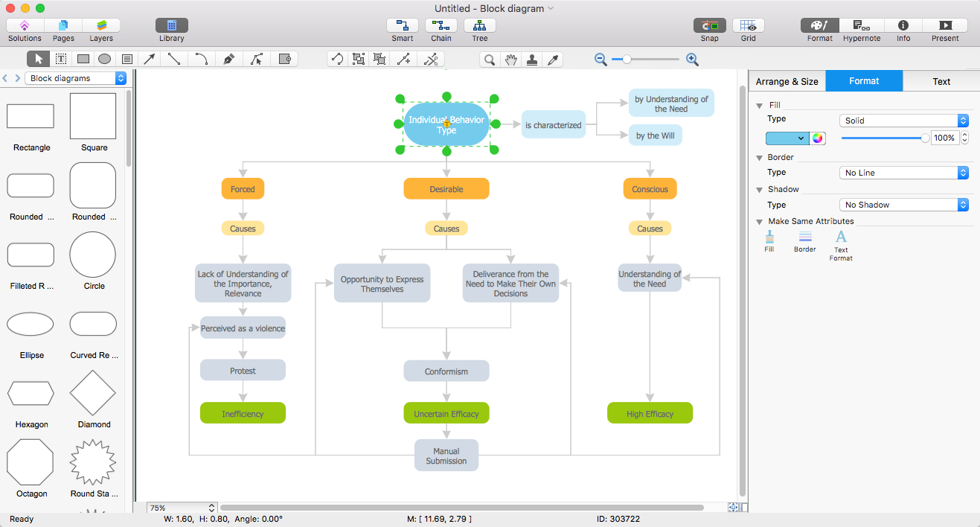Start presentation with Present icon
The height and width of the screenshot is (527, 980).
pos(945,25)
